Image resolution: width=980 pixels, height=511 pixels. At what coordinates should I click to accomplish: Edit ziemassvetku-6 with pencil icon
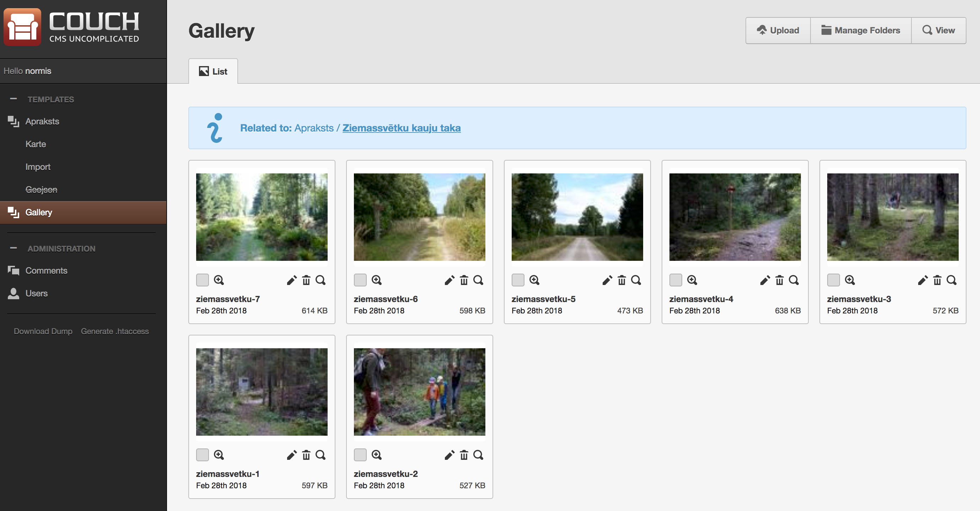click(x=450, y=280)
